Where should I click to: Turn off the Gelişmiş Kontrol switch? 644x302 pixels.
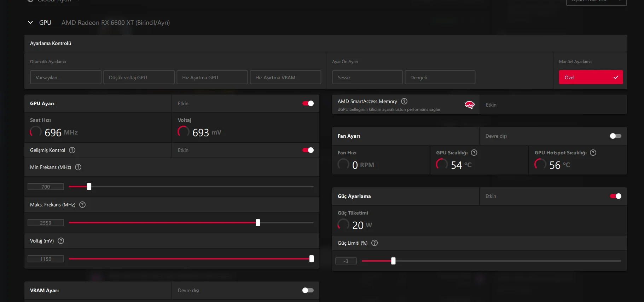(308, 150)
